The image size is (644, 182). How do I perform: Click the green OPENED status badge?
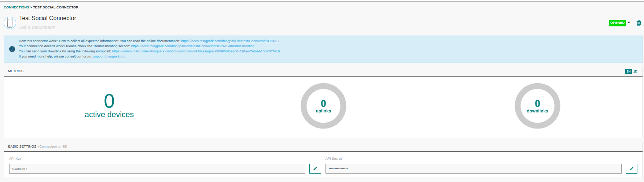pyautogui.click(x=617, y=23)
